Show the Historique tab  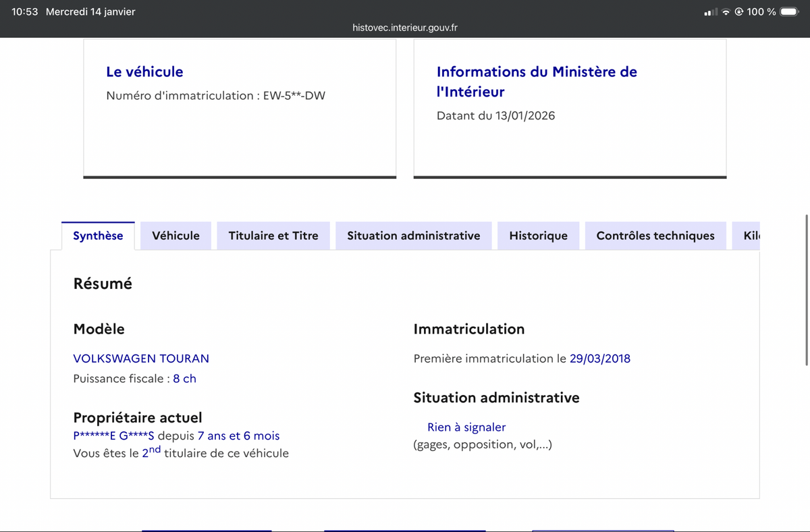538,236
